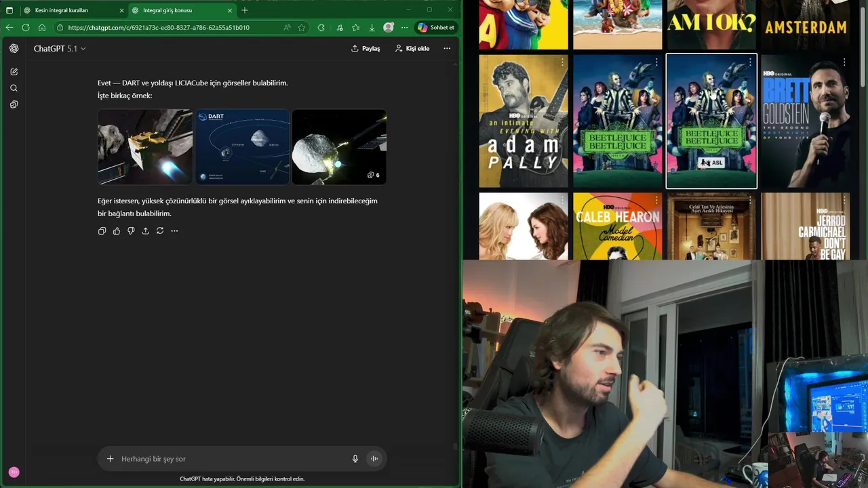
Task: Open the highlighted Beetlejuice Beetlejuice ASL poster
Action: 711,121
